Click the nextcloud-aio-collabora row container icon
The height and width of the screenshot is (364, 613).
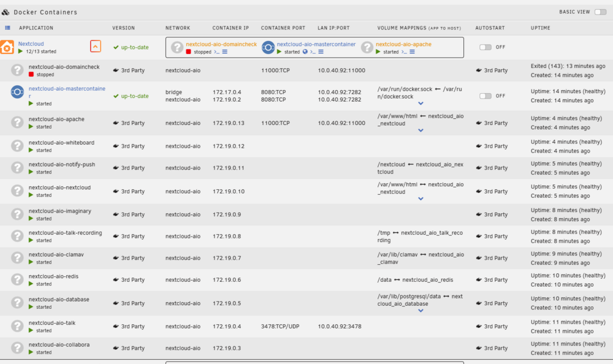[x=17, y=347]
